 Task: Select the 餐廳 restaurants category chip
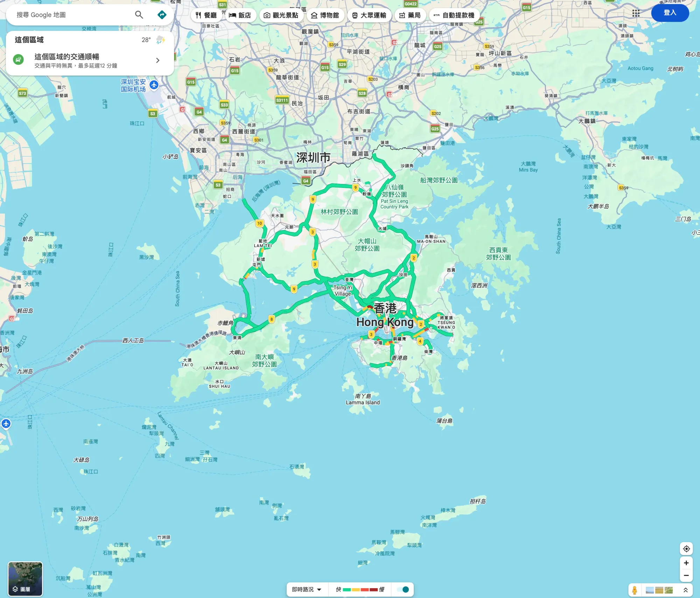coord(206,15)
